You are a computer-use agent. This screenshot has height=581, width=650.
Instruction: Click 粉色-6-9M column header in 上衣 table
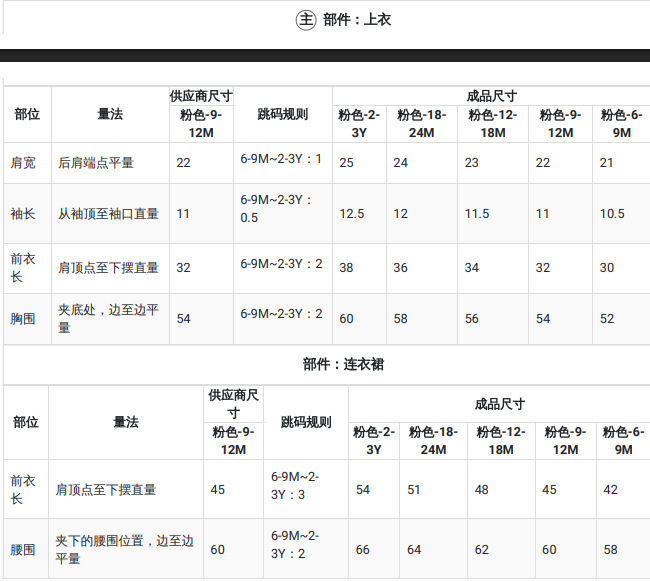click(621, 123)
